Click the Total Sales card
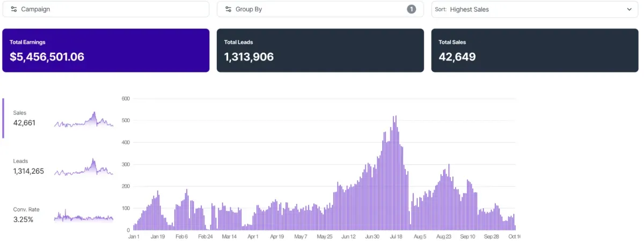644x250 pixels. pyautogui.click(x=535, y=50)
